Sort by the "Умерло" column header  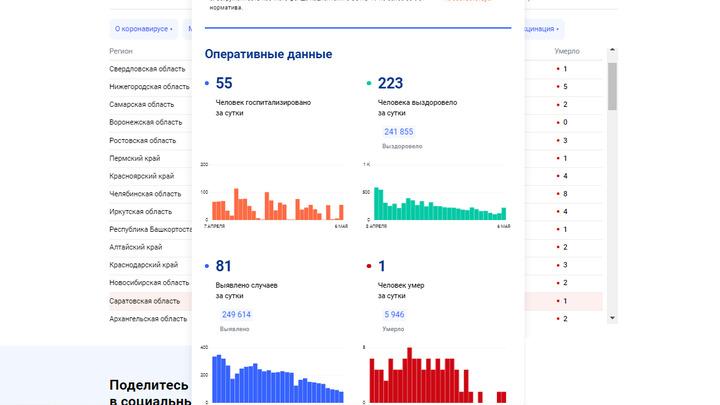pyautogui.click(x=566, y=51)
